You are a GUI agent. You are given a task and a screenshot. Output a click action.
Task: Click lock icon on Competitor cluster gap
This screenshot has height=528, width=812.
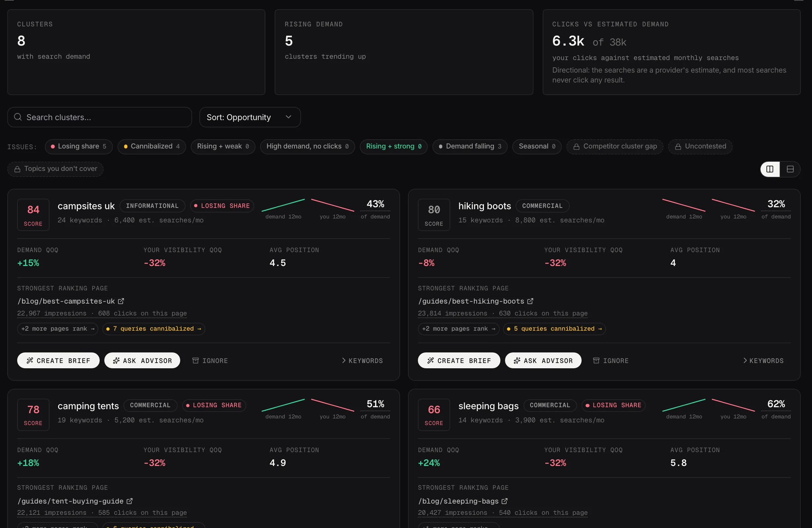(x=576, y=147)
